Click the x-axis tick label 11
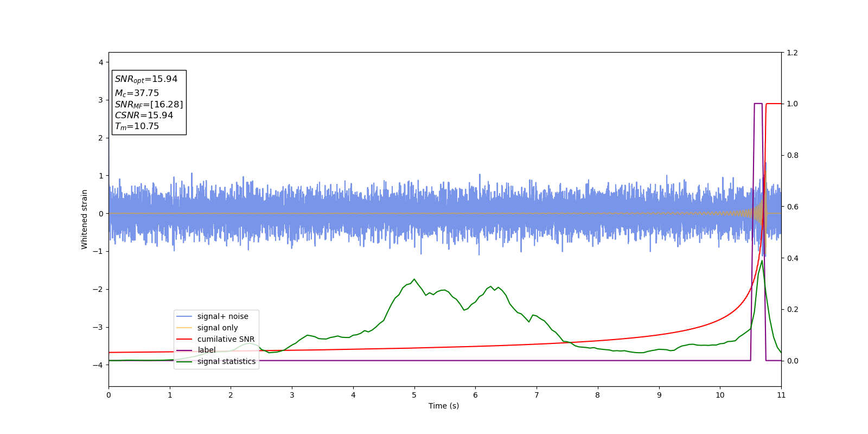 pyautogui.click(x=781, y=395)
